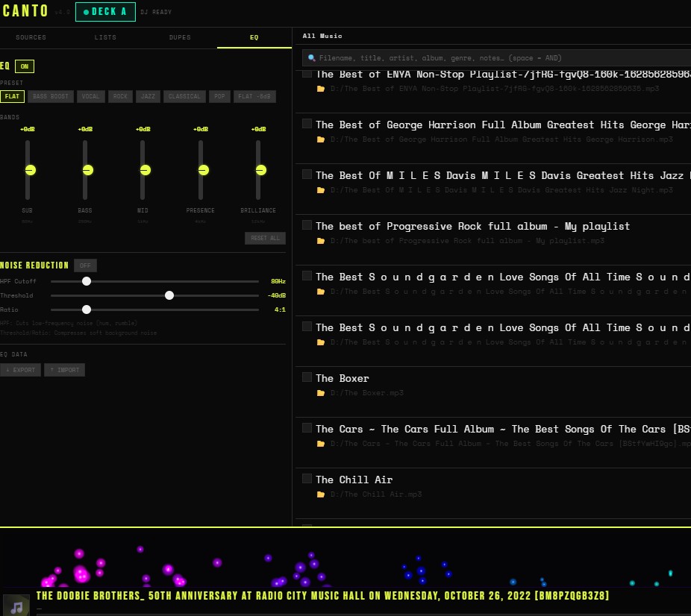Viewport: 691px width, 616px height.
Task: Click the All Music heading
Action: 322,36
